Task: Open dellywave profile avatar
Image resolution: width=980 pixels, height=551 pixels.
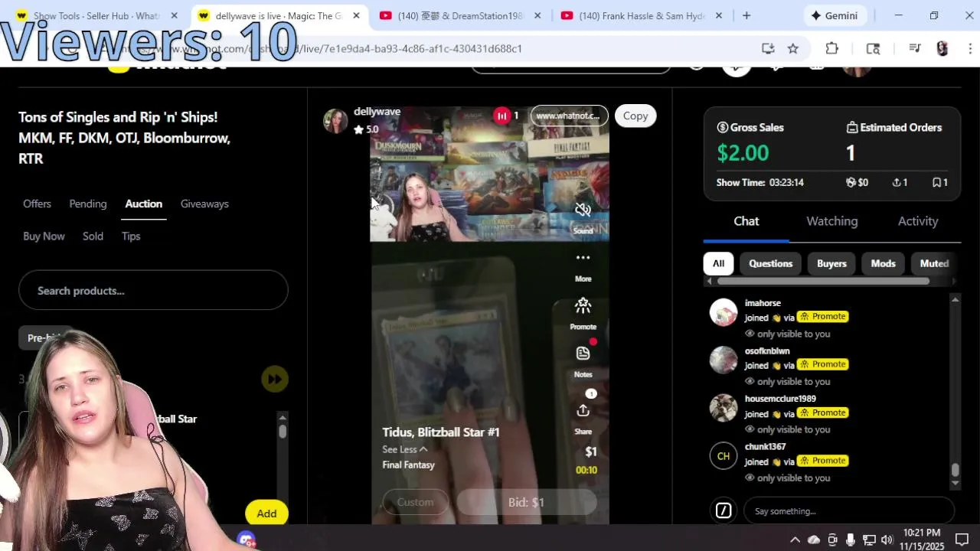Action: pos(335,121)
